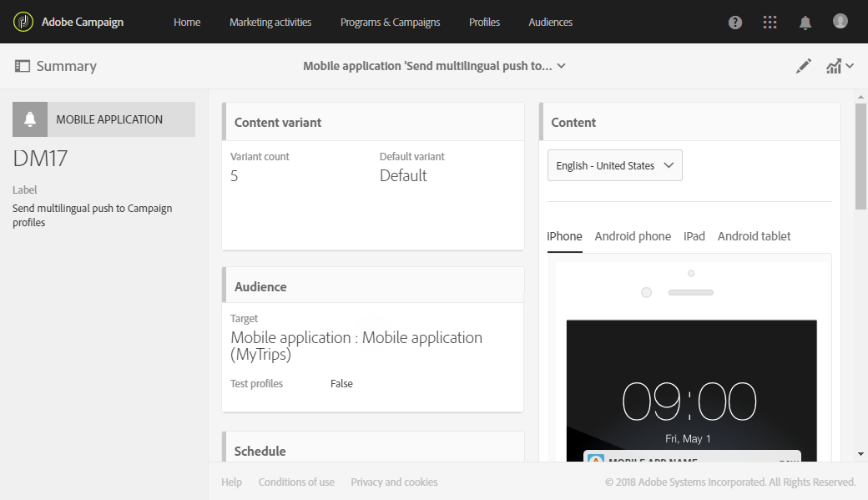This screenshot has width=868, height=500.
Task: Open Programs & Campaigns menu
Action: coord(390,23)
